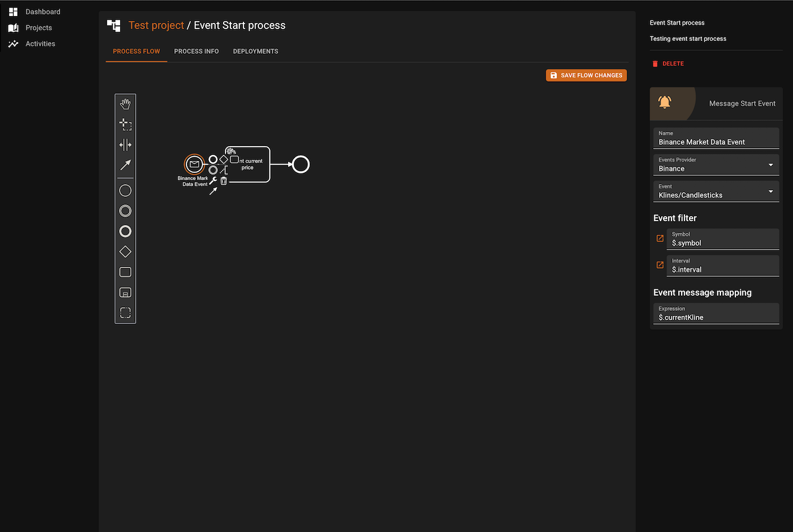The width and height of the screenshot is (793, 532).
Task: Select the create task rectangle in palette
Action: 125,272
